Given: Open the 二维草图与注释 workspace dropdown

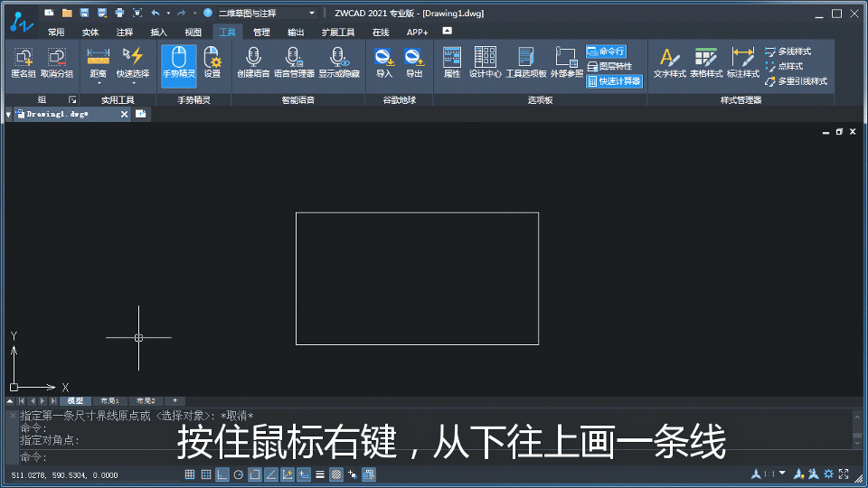Looking at the screenshot, I should pyautogui.click(x=267, y=14).
